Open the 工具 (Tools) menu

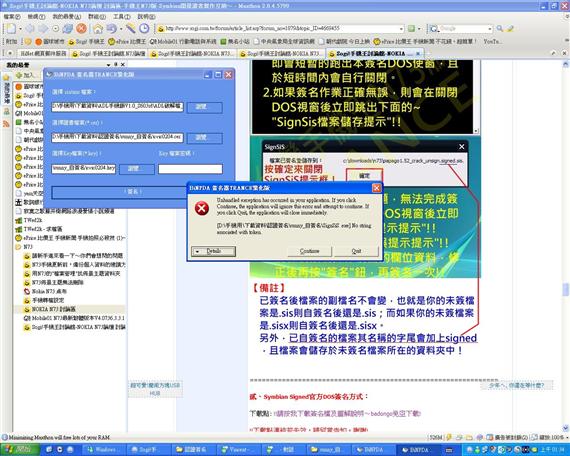click(121, 17)
